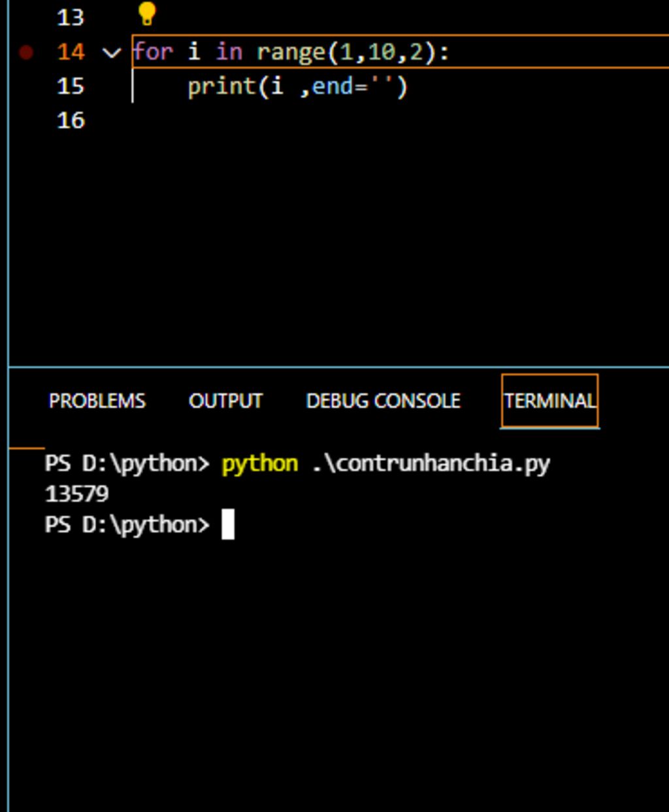Image resolution: width=669 pixels, height=812 pixels.
Task: Toggle the red breakpoint on line 14
Action: [x=26, y=52]
